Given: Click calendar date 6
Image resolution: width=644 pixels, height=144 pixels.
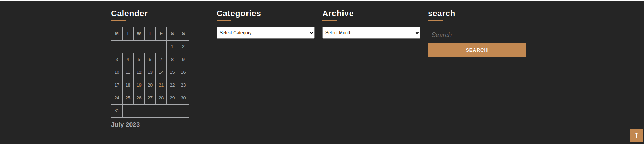Looking at the screenshot, I should pos(150,60).
